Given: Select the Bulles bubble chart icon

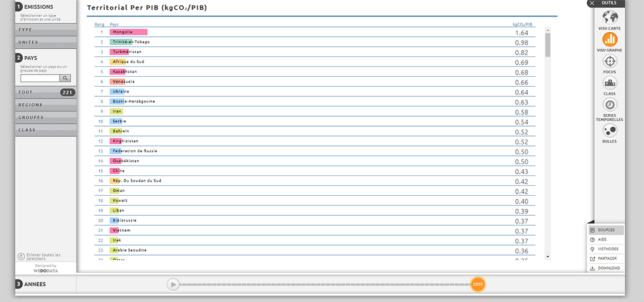Looking at the screenshot, I should tap(609, 131).
